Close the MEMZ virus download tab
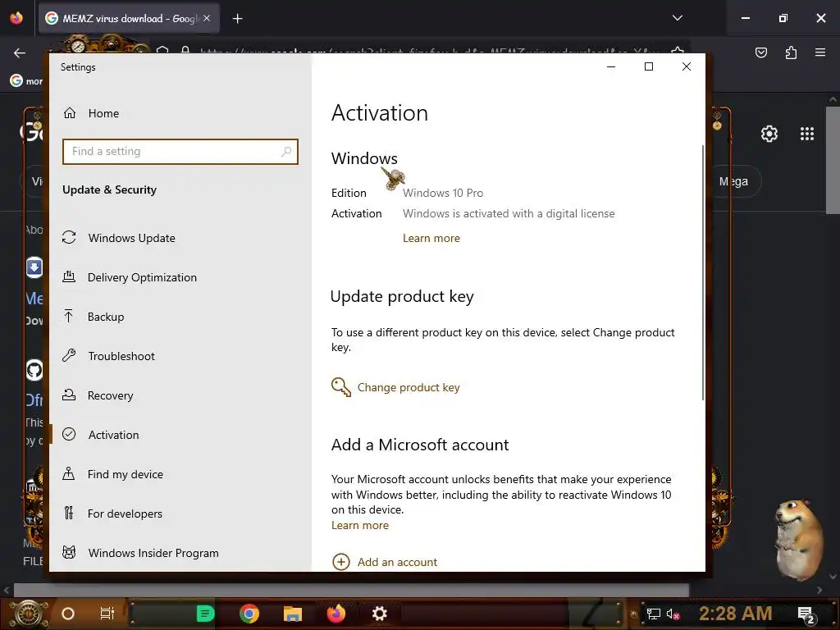 (x=207, y=18)
